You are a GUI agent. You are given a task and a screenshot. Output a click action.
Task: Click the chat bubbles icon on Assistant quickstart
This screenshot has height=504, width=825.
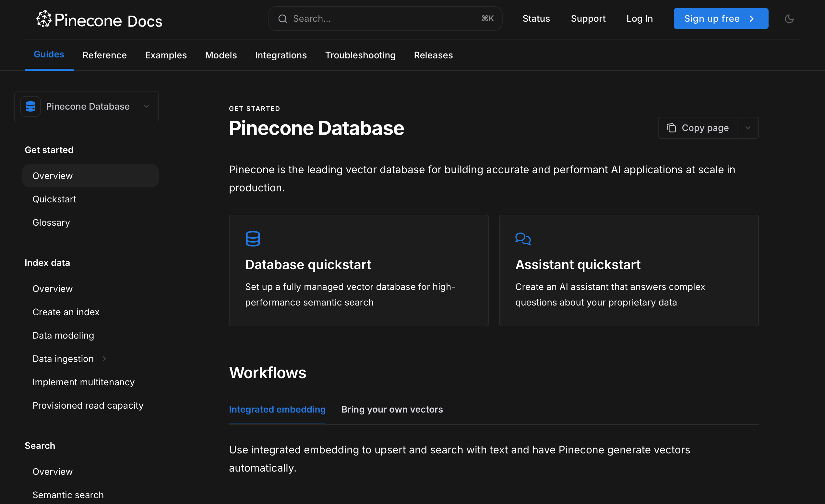click(523, 238)
